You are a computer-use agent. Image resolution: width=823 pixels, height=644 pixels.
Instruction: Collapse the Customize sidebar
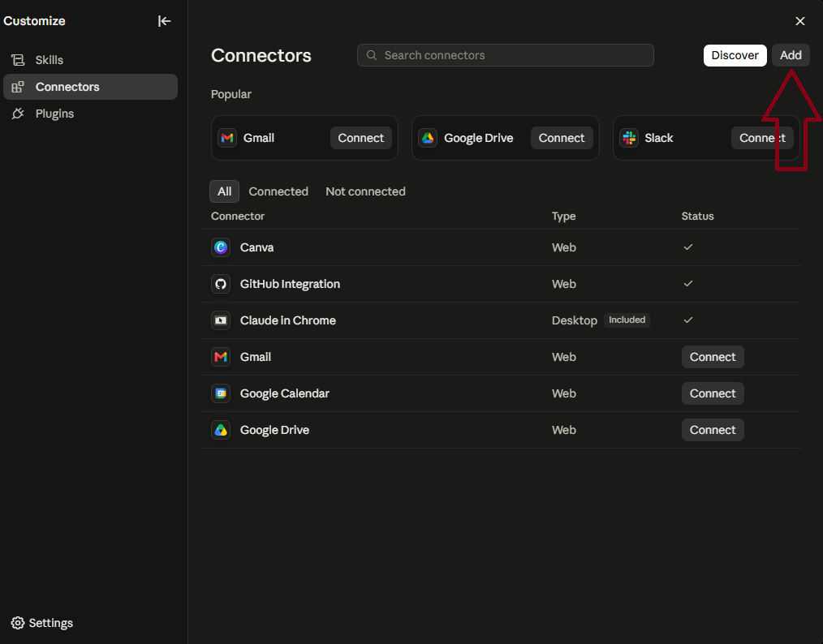[164, 21]
